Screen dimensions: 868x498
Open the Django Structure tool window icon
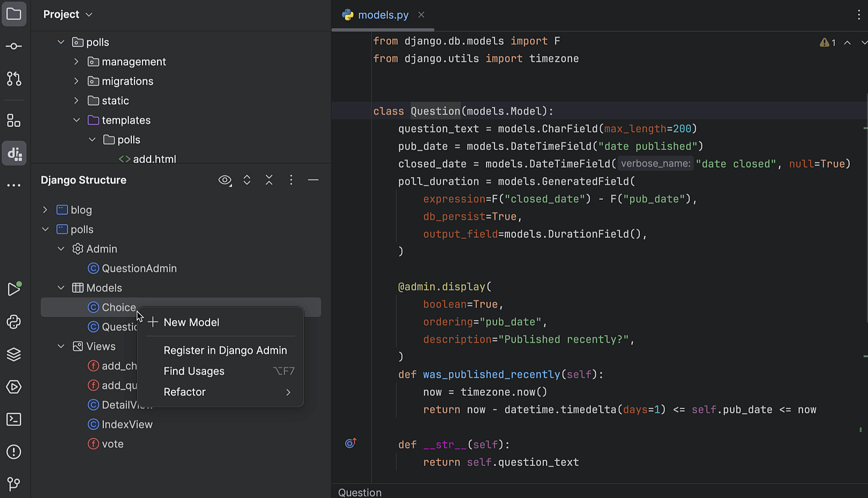tap(14, 154)
